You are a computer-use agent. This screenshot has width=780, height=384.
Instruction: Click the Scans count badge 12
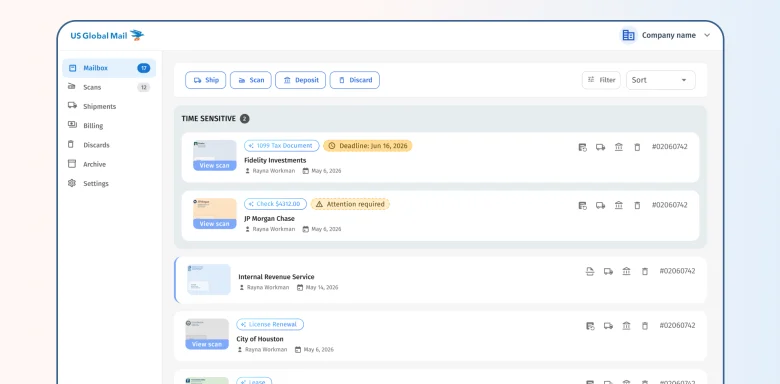click(x=144, y=88)
